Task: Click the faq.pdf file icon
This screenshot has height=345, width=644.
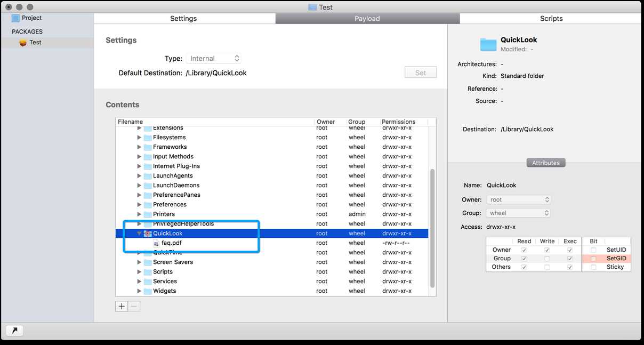Action: [x=156, y=243]
